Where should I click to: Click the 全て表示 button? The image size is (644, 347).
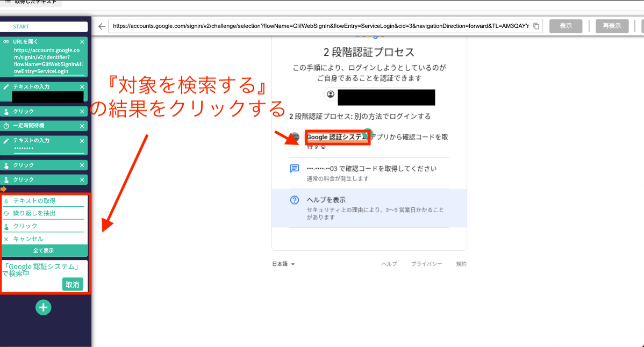44,250
